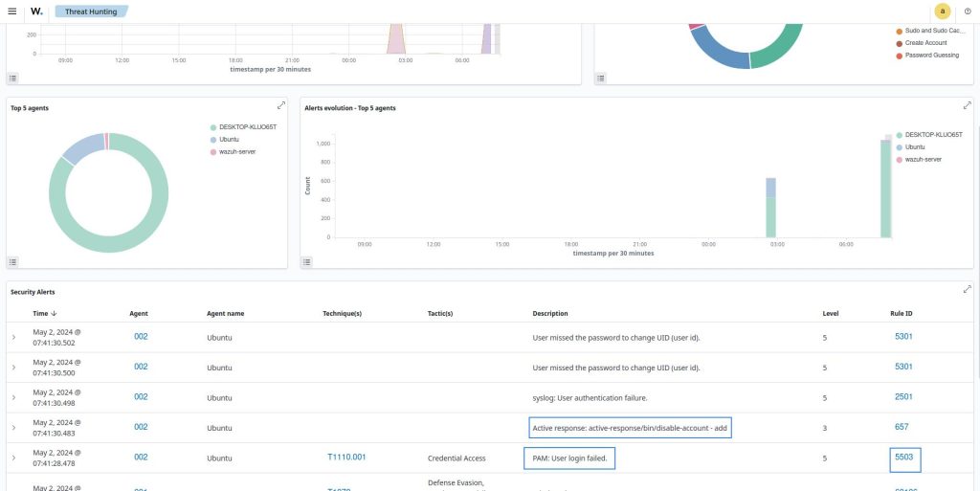This screenshot has width=980, height=491.
Task: Click the Wazuh logo in header
Action: [x=36, y=11]
